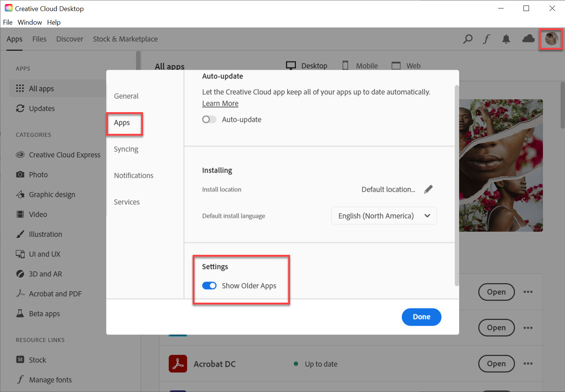The width and height of the screenshot is (565, 392).
Task: Open the Default install language dropdown
Action: (x=383, y=215)
